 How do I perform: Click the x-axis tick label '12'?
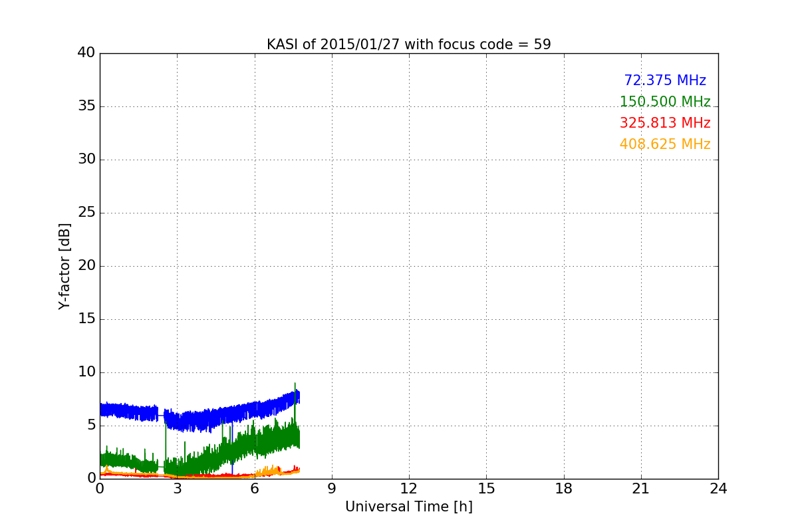pos(409,489)
